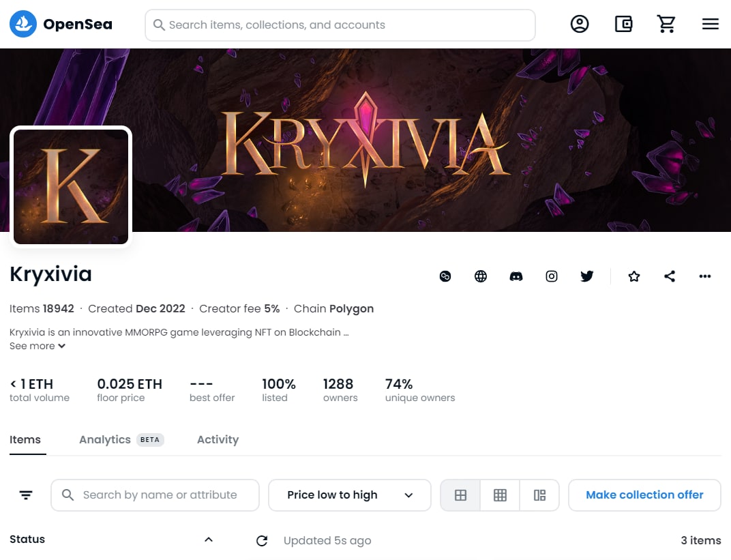Add collection to watchlist star
Image resolution: width=731 pixels, height=560 pixels.
(x=634, y=276)
